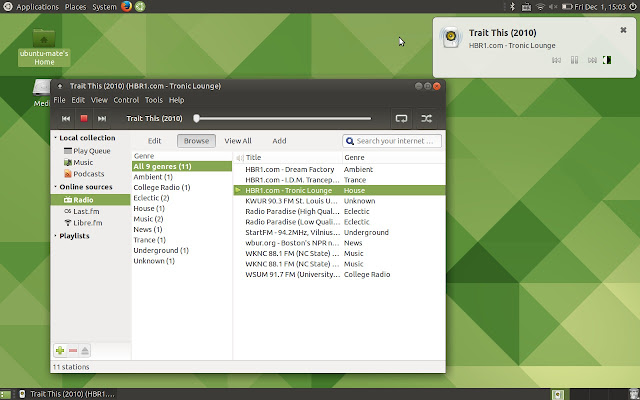Open the Help menu
Screen dimensions: 640x400
pos(176,100)
